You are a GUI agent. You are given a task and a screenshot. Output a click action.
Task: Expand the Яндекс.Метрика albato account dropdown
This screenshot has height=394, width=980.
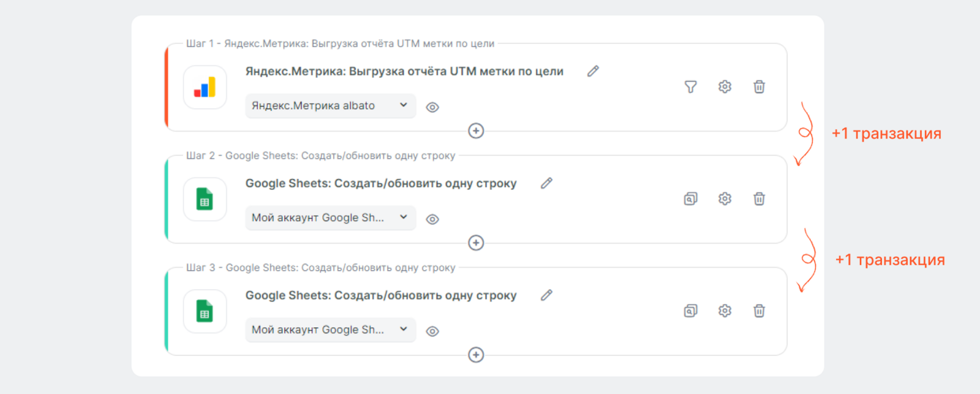click(330, 106)
